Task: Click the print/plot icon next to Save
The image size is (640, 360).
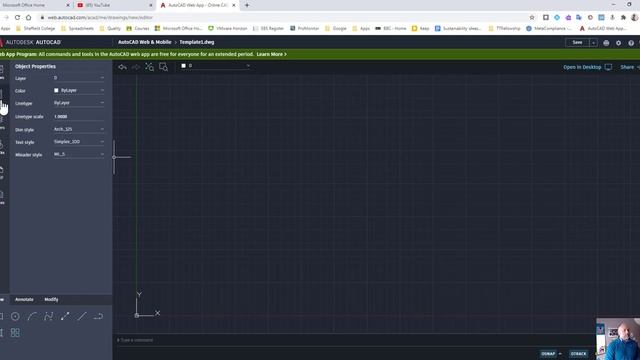Action: (606, 43)
